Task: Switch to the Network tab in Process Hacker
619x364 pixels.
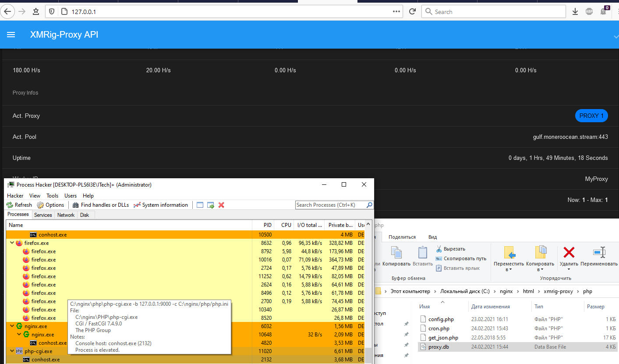Action: pos(66,215)
